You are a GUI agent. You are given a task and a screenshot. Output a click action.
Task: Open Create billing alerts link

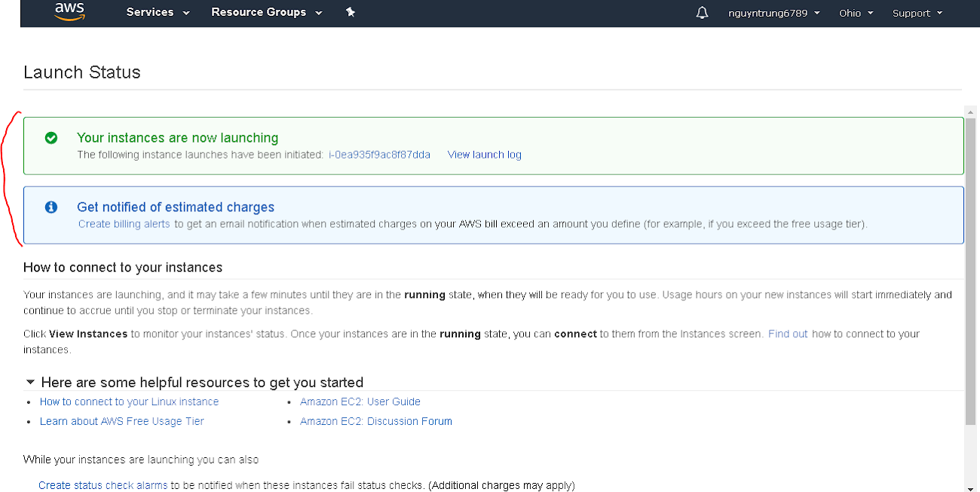124,224
